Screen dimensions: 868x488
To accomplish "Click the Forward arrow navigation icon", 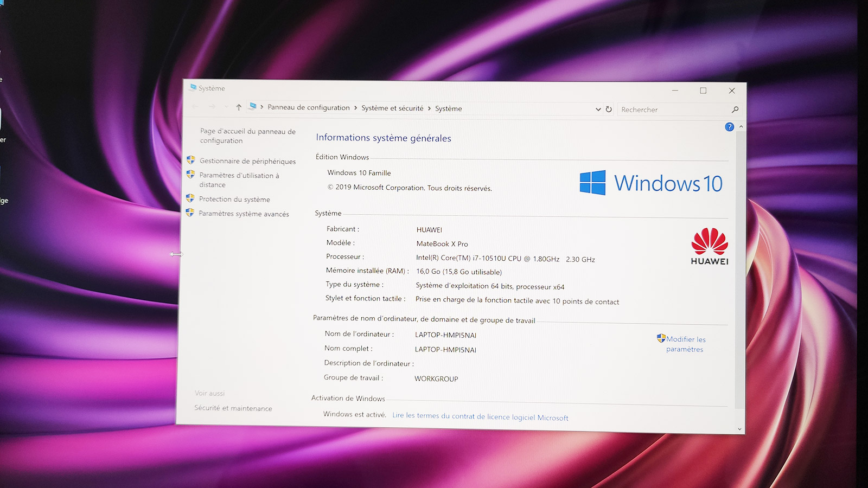I will tap(212, 107).
